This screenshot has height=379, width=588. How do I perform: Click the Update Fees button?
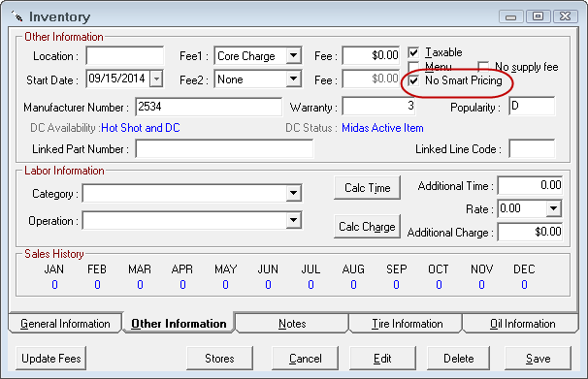[x=51, y=359]
